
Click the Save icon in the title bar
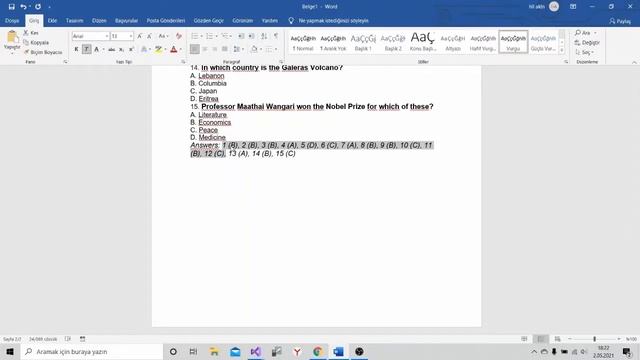coord(11,7)
